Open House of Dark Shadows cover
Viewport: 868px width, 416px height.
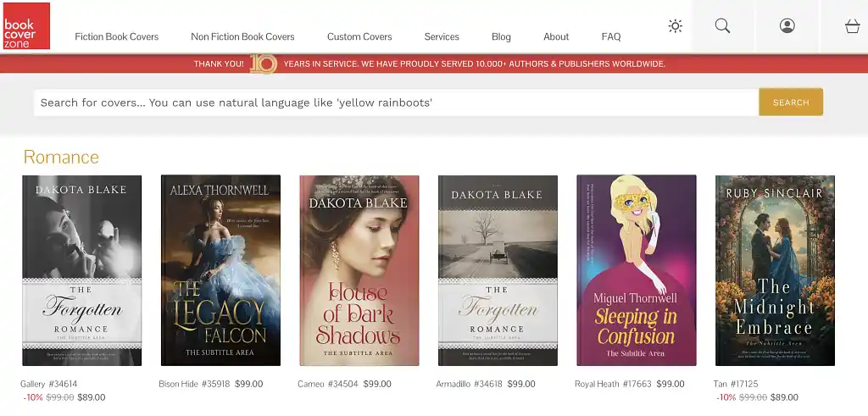point(359,270)
